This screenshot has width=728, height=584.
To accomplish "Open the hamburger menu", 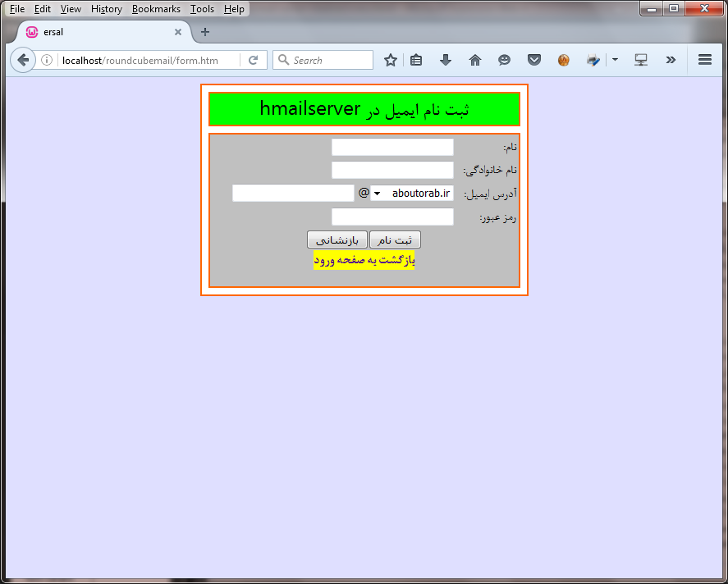I will tap(704, 60).
